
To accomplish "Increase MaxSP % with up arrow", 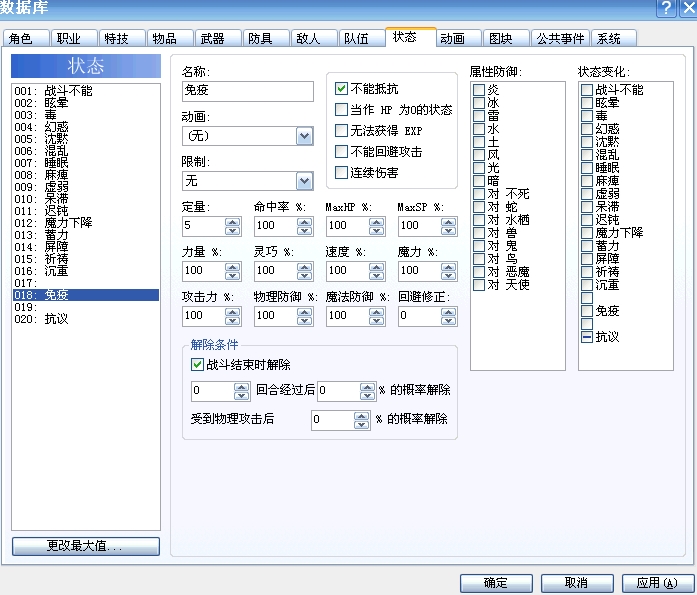I will (449, 221).
